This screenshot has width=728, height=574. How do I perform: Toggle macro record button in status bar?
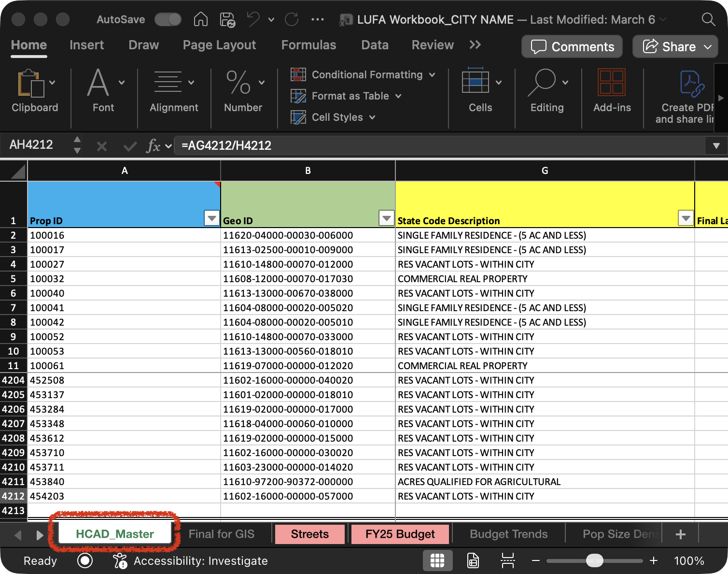(x=85, y=560)
